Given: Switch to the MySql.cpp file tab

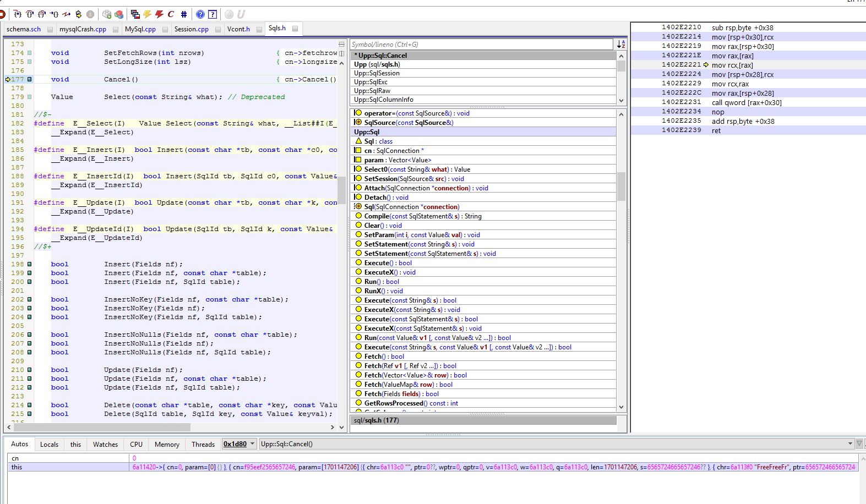Looking at the screenshot, I should (x=140, y=29).
